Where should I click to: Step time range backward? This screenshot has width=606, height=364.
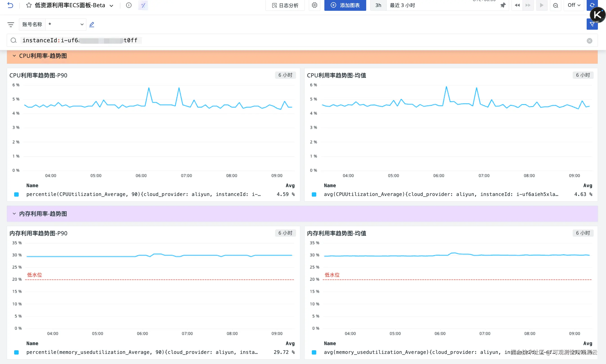point(517,5)
